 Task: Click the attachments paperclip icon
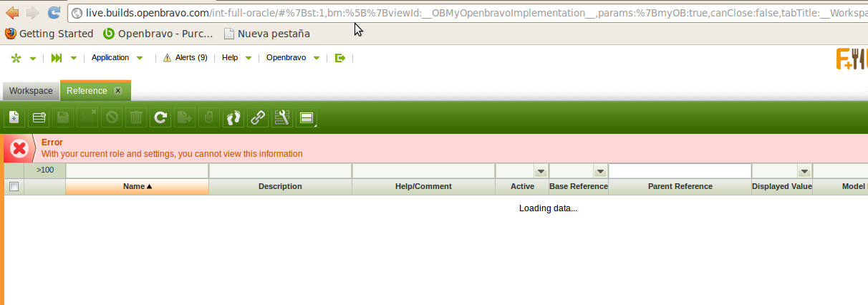coord(209,117)
